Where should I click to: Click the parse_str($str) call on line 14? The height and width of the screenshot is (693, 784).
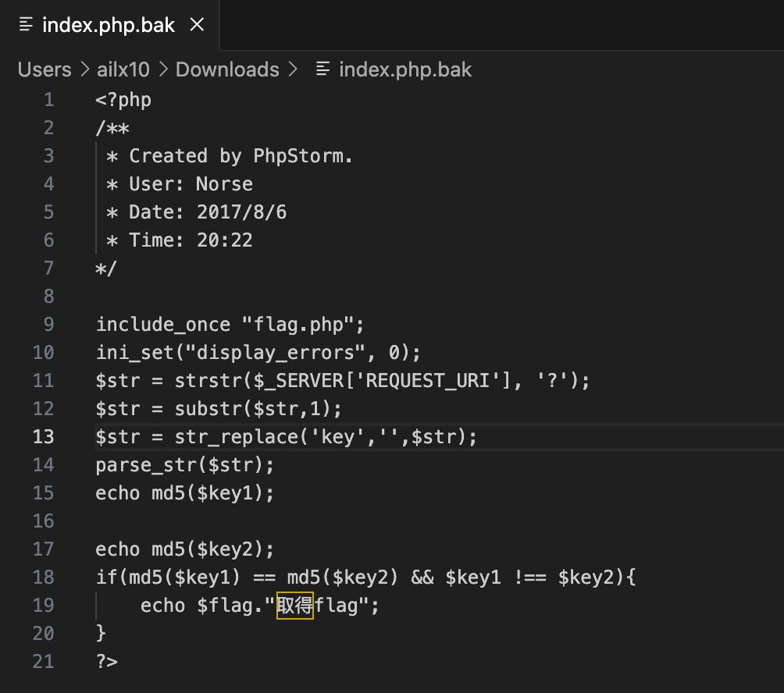pyautogui.click(x=184, y=464)
